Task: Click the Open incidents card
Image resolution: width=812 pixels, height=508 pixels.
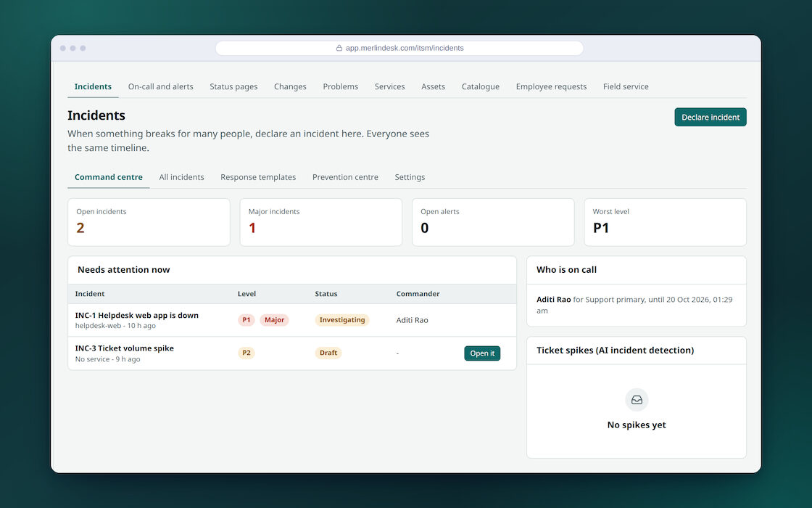Action: pos(149,222)
